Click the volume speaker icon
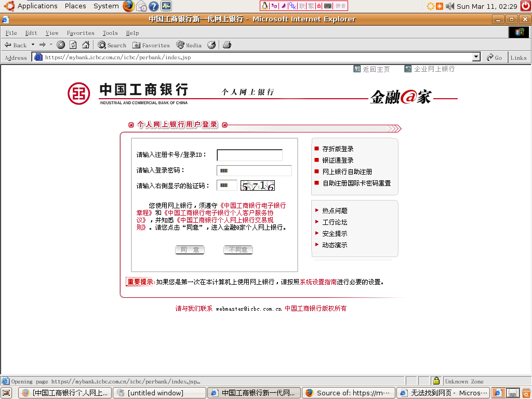 click(x=450, y=6)
